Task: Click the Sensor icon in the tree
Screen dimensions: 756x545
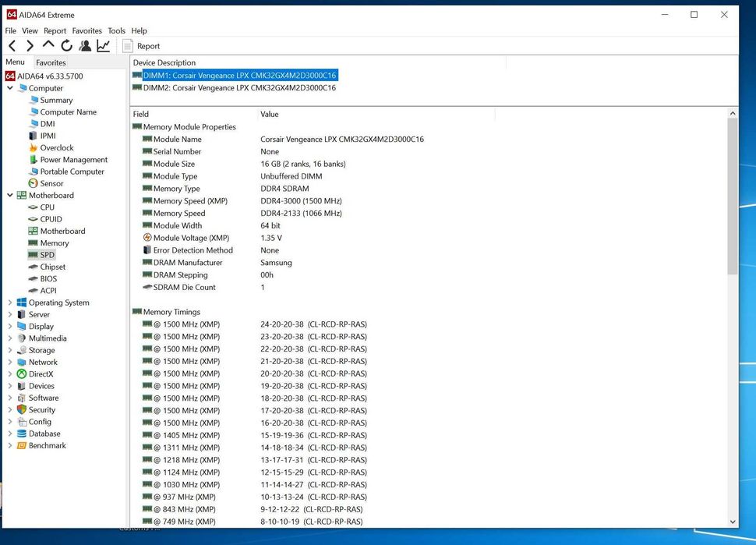Action: pos(34,183)
